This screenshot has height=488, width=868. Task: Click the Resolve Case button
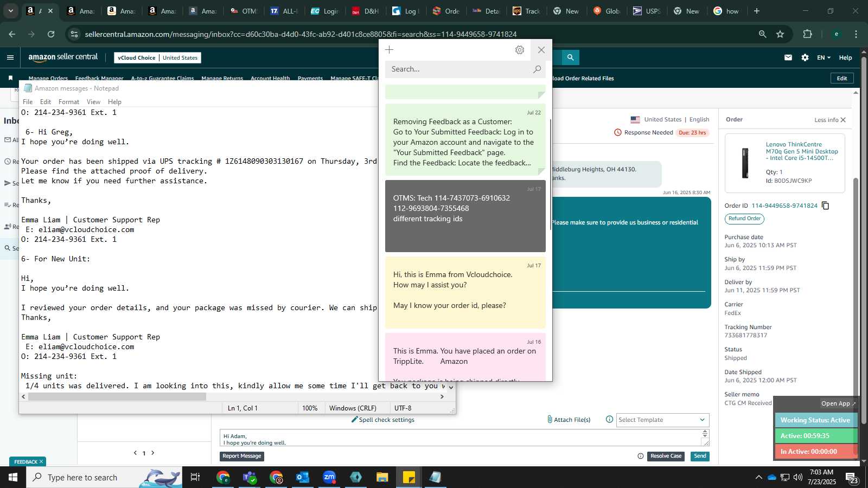point(666,456)
